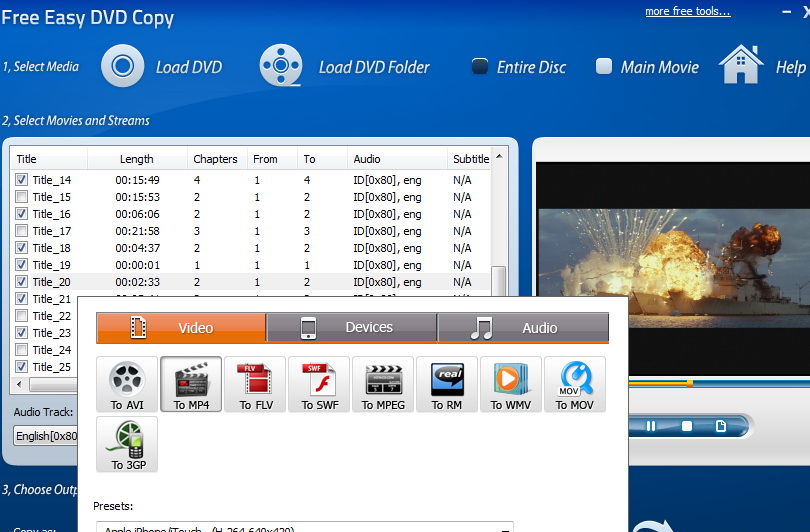
Task: Select length 00:21:58 of Title_17
Action: coord(137,231)
